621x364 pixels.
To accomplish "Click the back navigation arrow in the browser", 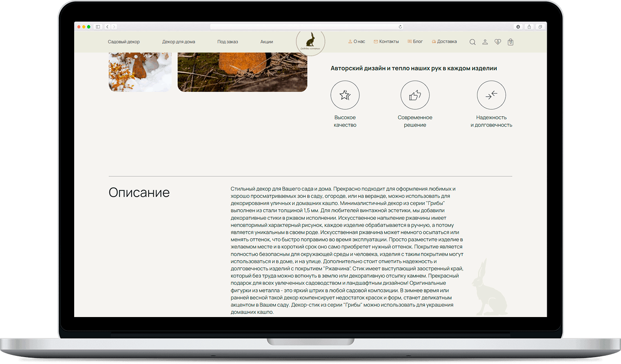I will 107,26.
